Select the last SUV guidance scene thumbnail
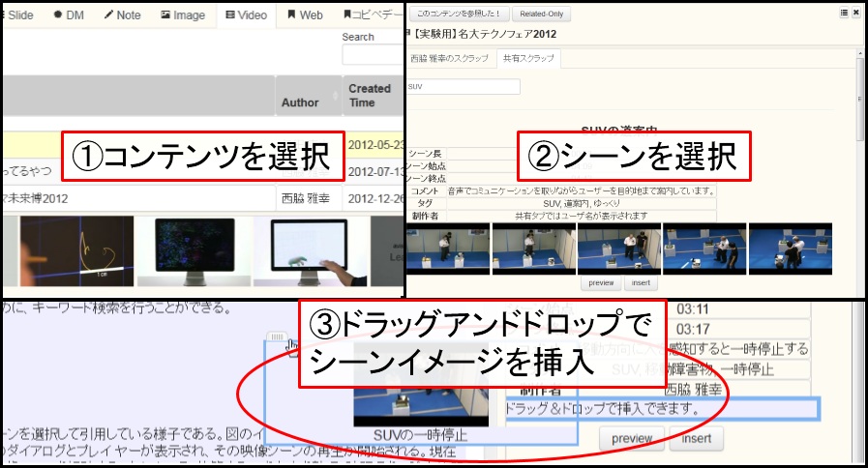 790,249
